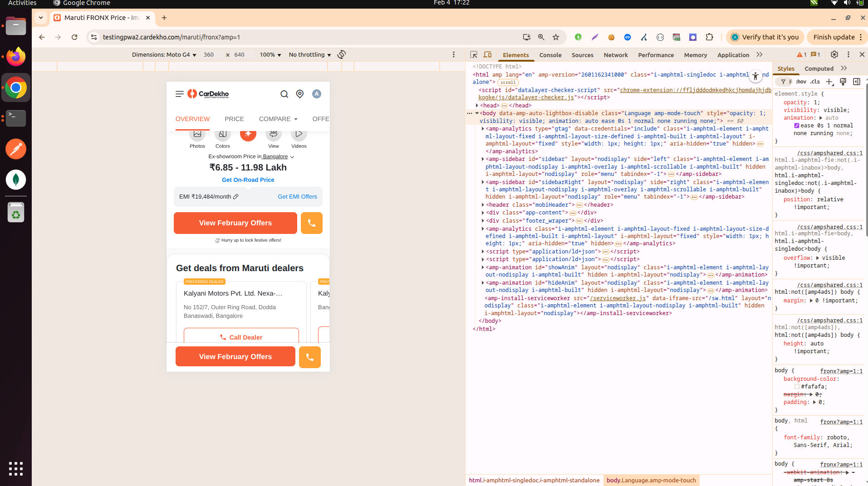Expand the head element node
Image resolution: width=868 pixels, height=486 pixels.
(x=477, y=105)
